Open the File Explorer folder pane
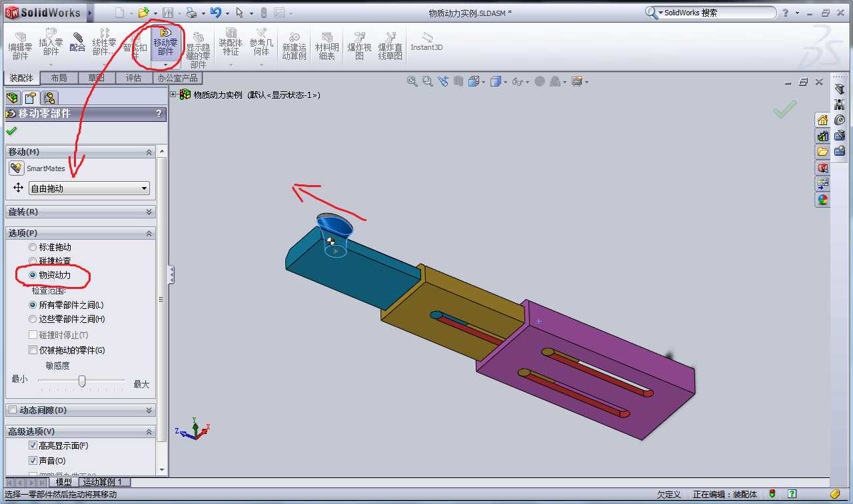Screen dimensions: 853x504 click(x=822, y=152)
